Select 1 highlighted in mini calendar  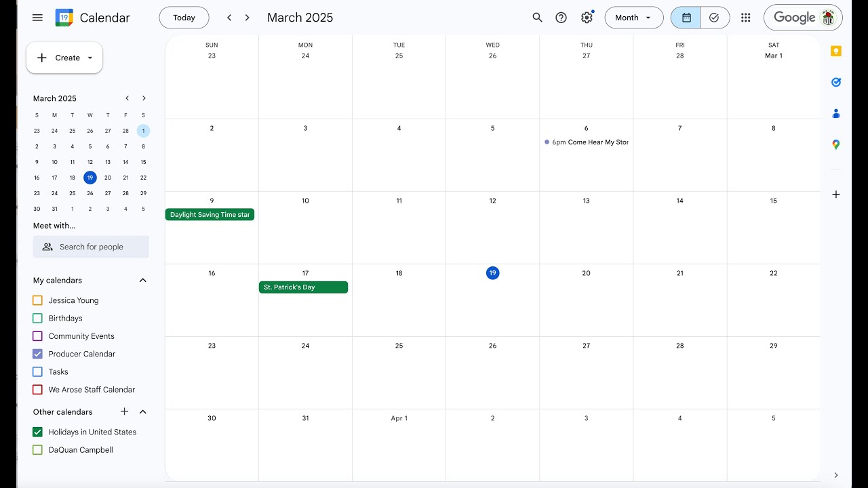(x=143, y=131)
